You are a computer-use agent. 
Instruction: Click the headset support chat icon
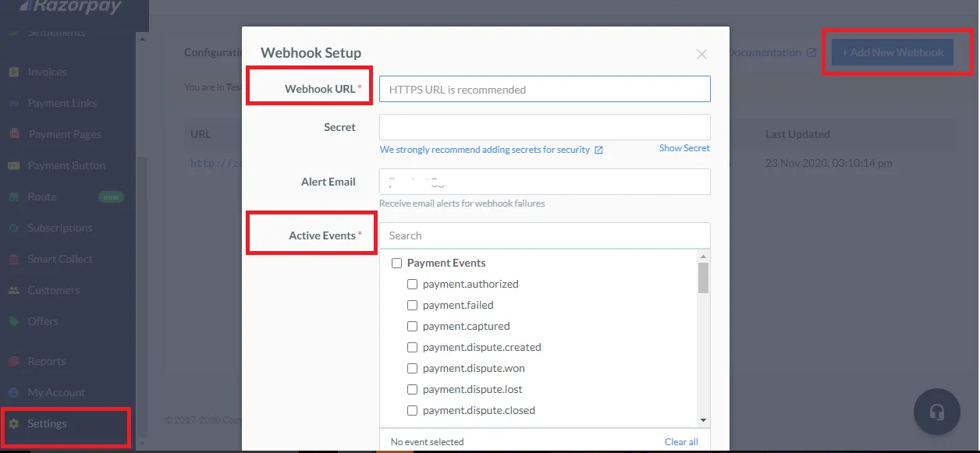937,412
